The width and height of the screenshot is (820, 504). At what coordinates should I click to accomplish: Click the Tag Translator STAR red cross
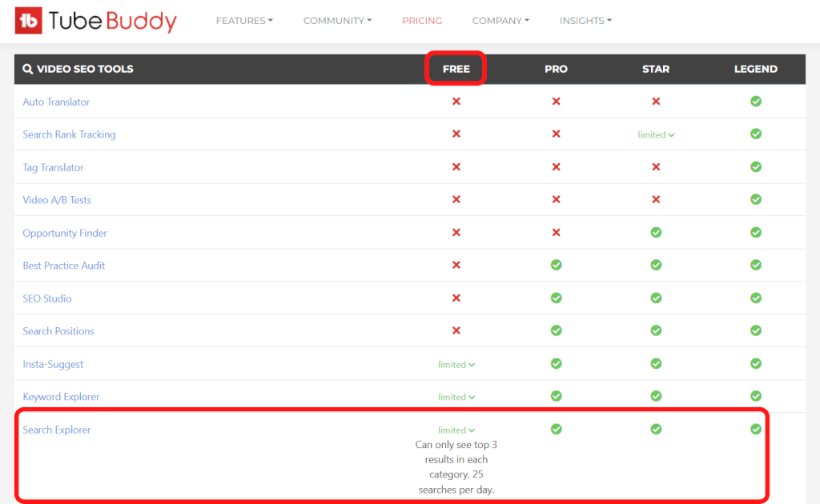pyautogui.click(x=656, y=166)
